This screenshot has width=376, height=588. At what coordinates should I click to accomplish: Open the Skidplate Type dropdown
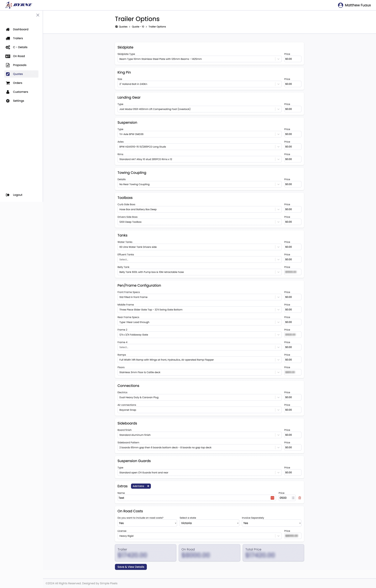(x=199, y=59)
